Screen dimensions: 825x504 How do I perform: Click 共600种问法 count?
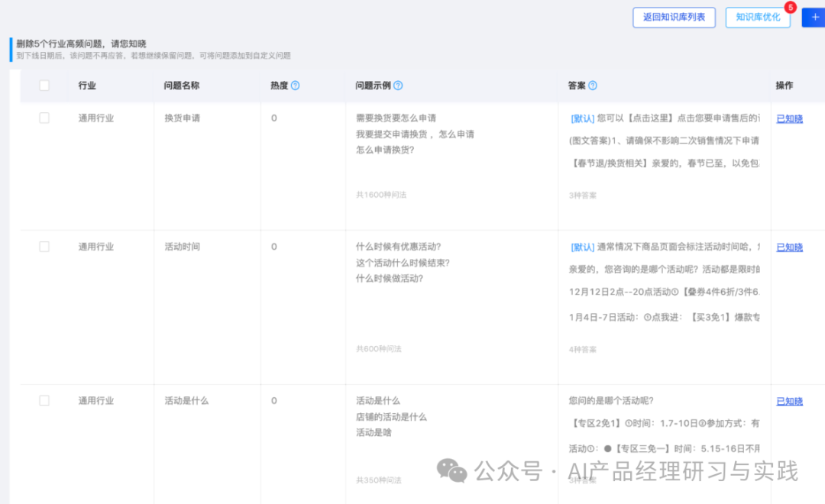pyautogui.click(x=379, y=349)
